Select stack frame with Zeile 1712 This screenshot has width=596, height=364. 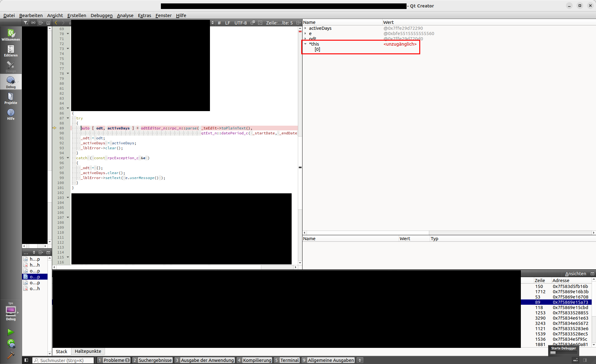556,292
